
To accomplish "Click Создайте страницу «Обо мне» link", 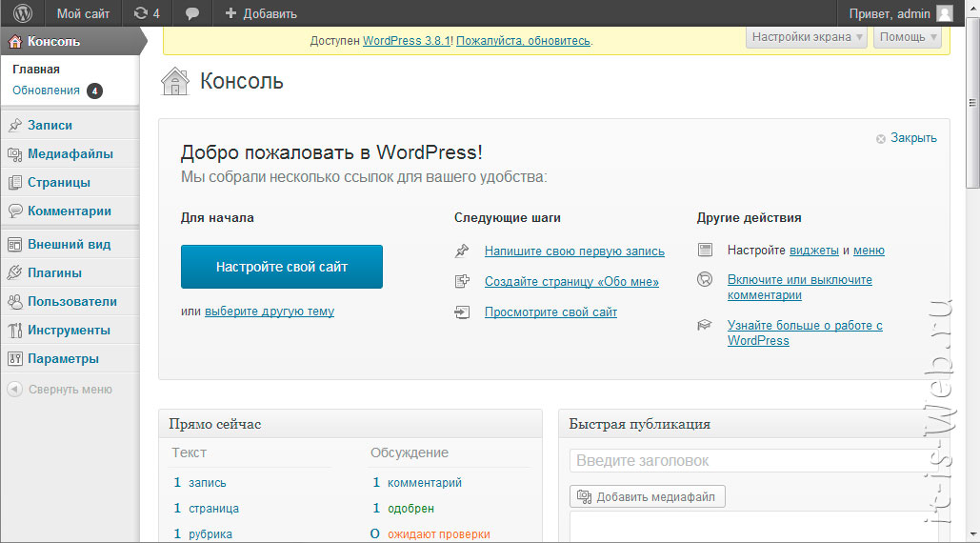I will click(571, 282).
